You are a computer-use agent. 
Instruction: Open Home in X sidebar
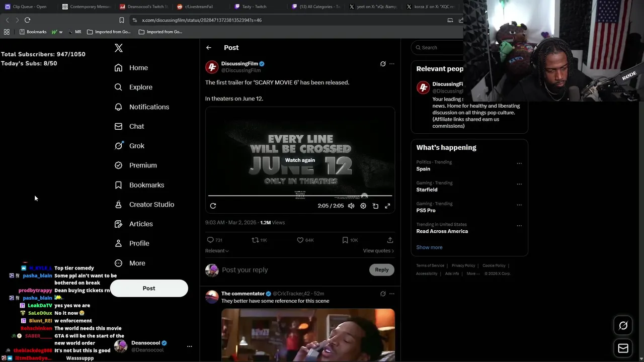131,68
